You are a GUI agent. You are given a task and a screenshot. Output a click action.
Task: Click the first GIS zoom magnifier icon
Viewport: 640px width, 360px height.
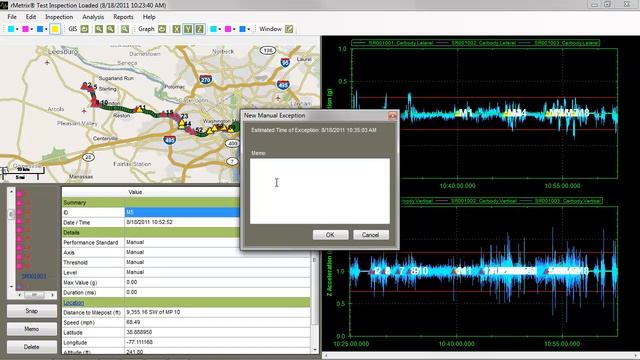tap(99, 29)
